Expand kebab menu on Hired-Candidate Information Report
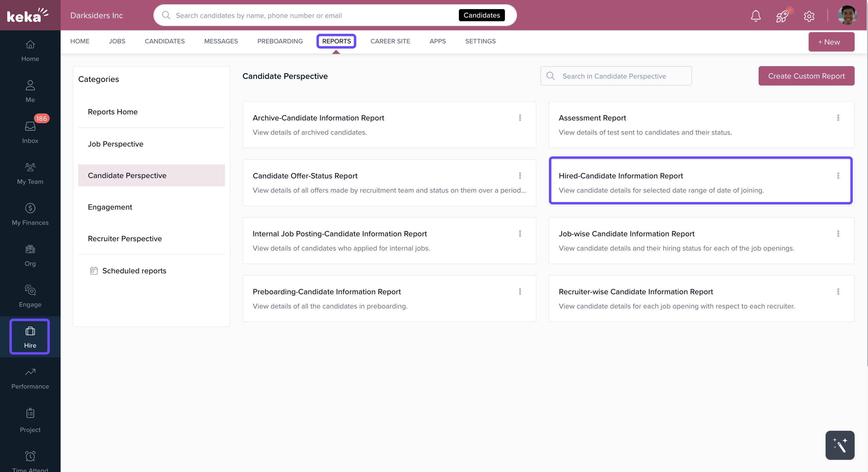This screenshot has width=868, height=472. coord(838,176)
